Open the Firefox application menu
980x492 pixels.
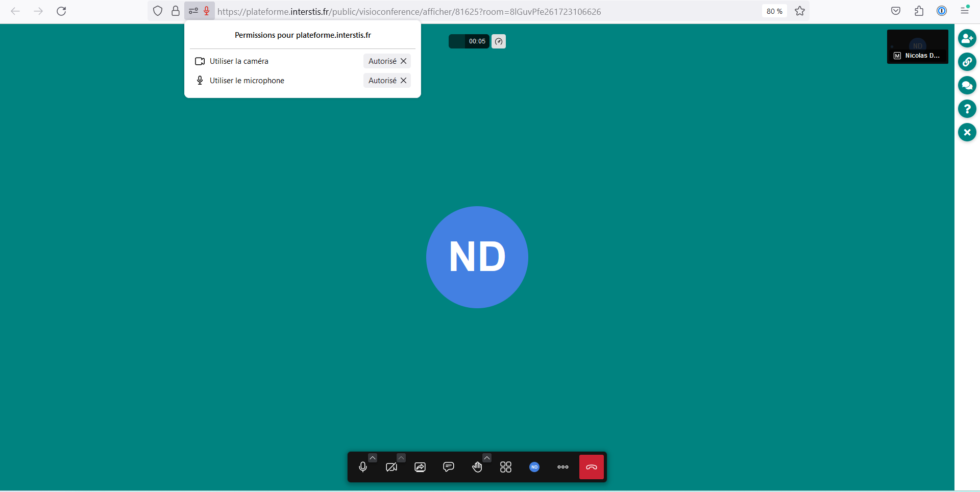pos(965,11)
